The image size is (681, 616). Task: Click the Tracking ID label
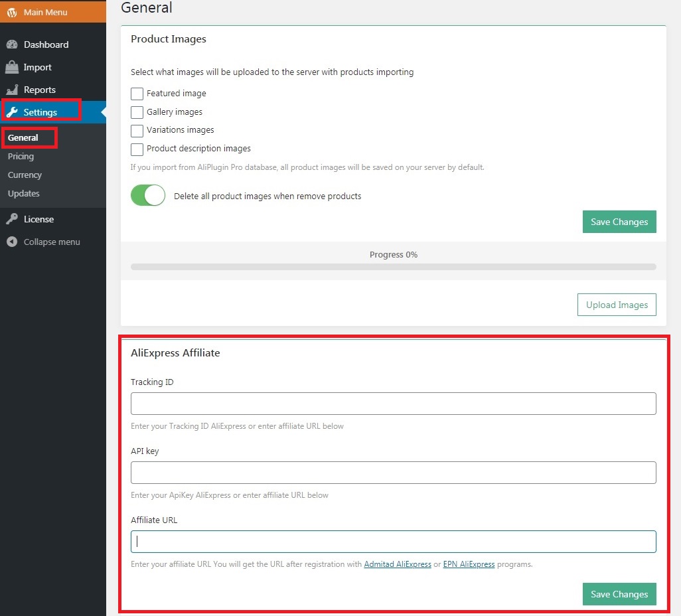coord(152,382)
